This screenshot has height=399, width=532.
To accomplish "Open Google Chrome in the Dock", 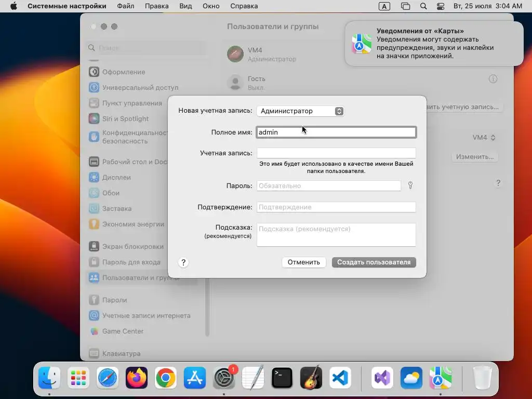I will point(166,378).
